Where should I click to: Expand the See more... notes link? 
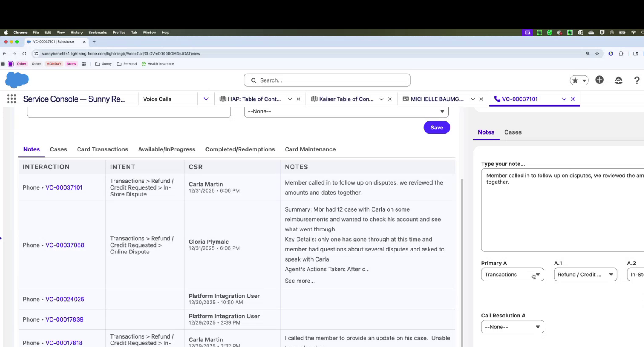300,281
